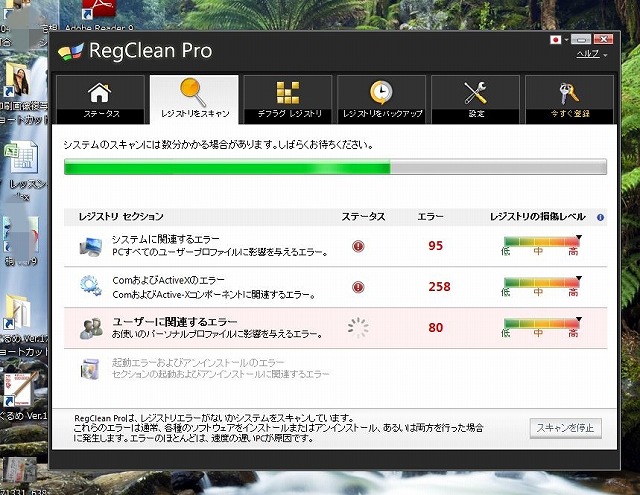Viewport: 640px width, 495px height.
Task: Click red alert status icon in ActiveX row
Action: point(358,287)
